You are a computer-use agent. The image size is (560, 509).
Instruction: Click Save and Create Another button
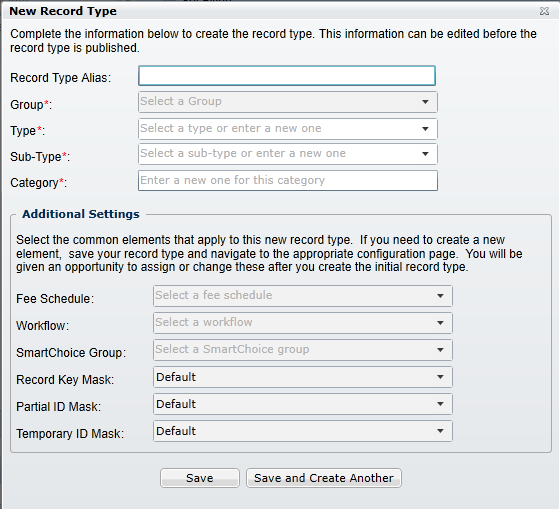tap(324, 478)
